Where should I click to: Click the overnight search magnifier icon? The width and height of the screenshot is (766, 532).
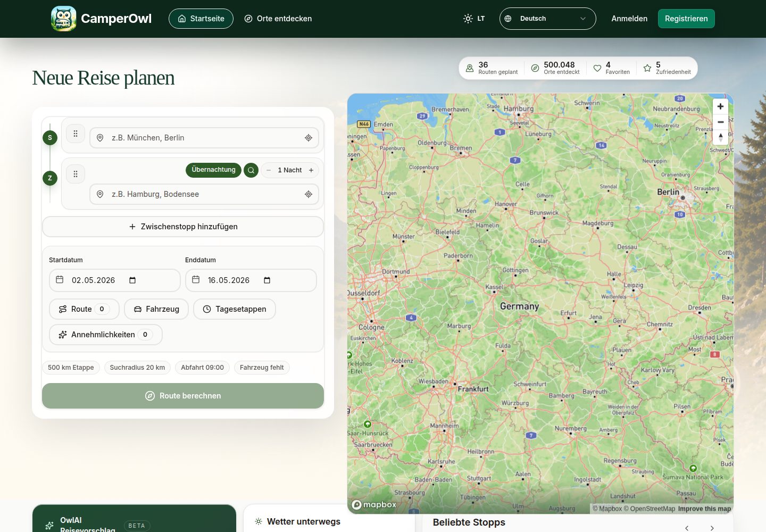point(251,170)
